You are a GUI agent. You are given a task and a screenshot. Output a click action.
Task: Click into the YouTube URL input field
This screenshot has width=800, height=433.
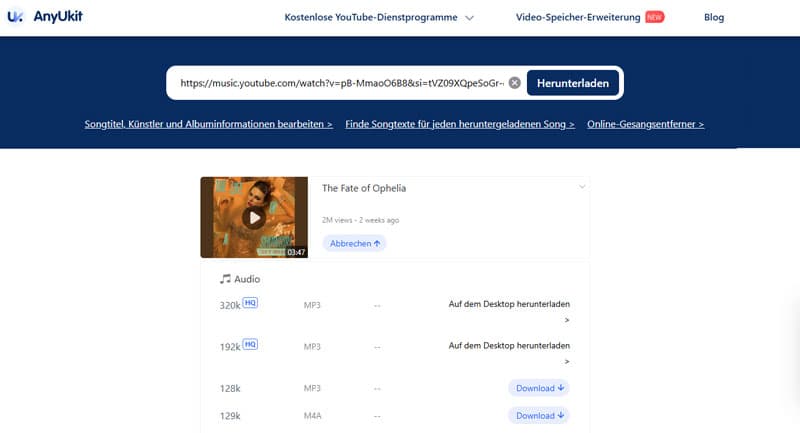pyautogui.click(x=340, y=83)
